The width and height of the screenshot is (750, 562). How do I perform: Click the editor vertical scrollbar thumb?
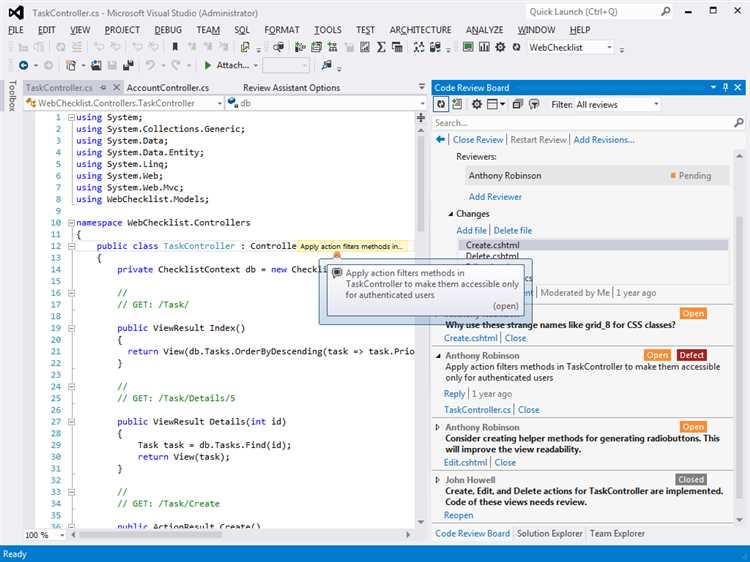[421, 184]
